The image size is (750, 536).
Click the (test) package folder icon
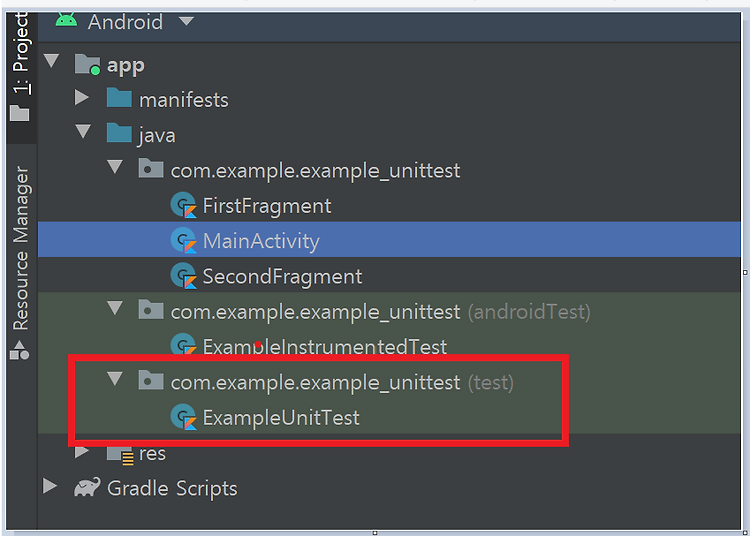coord(151,380)
